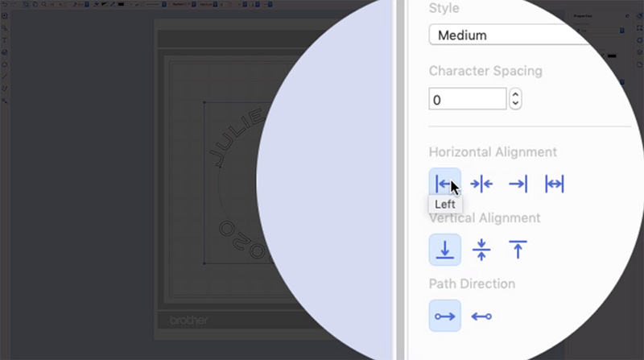Set horizontal alignment to Right

(x=518, y=184)
